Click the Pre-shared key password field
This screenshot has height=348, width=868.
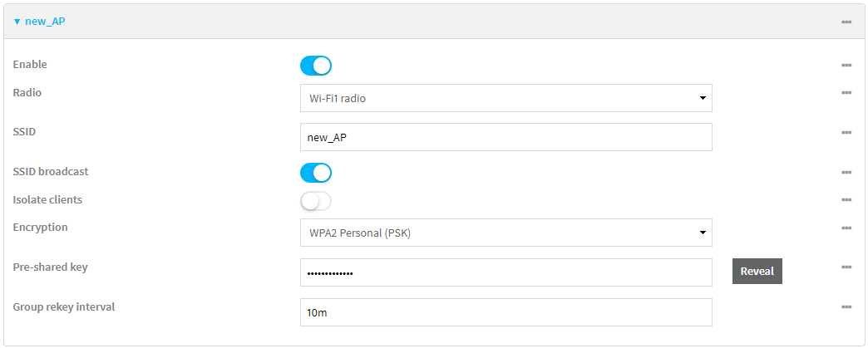(506, 272)
